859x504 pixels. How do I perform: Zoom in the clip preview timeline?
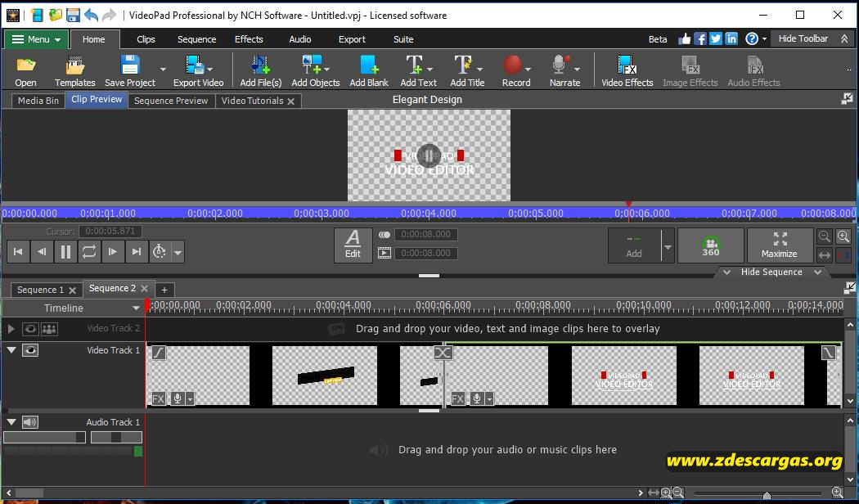click(x=843, y=236)
